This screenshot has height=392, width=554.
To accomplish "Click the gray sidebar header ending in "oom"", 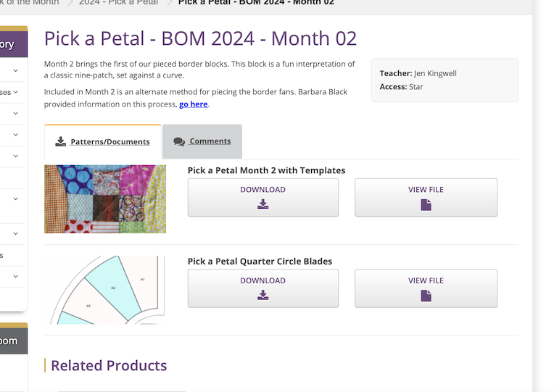I will click(x=11, y=341).
